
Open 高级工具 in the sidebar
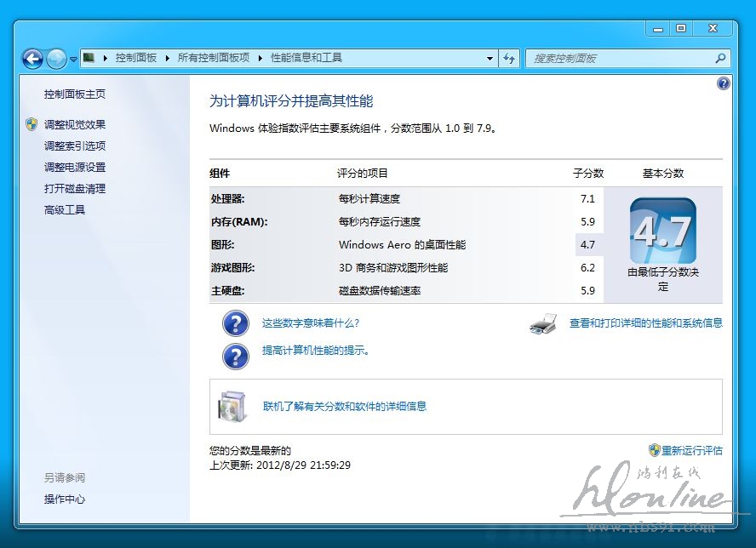pyautogui.click(x=65, y=210)
